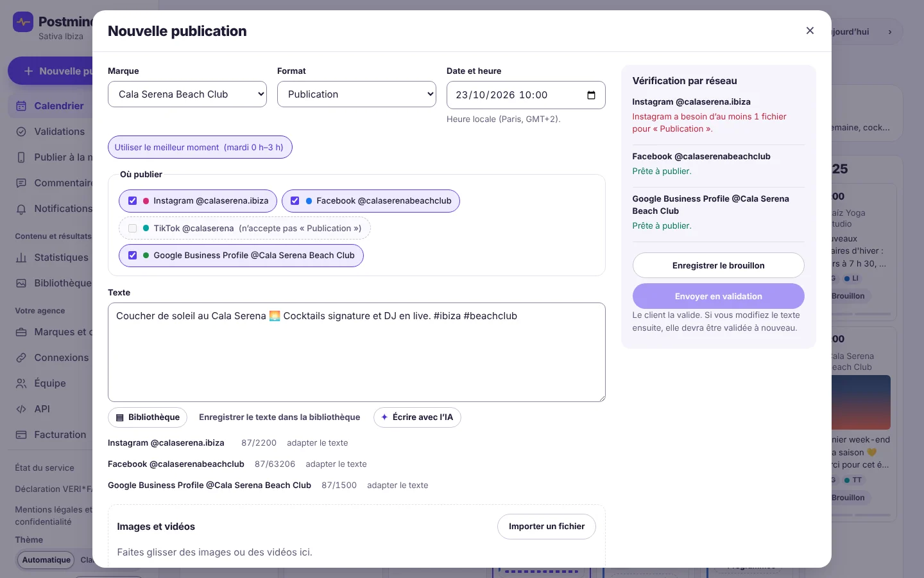Screen dimensions: 924x578
Task: Click Envoyer en validation
Action: coord(719,296)
